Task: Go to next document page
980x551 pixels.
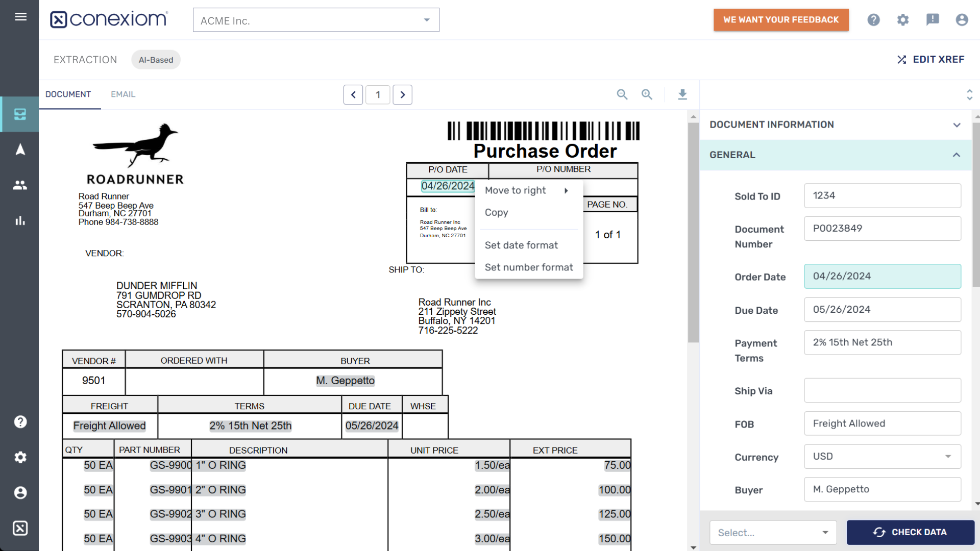Action: click(402, 95)
